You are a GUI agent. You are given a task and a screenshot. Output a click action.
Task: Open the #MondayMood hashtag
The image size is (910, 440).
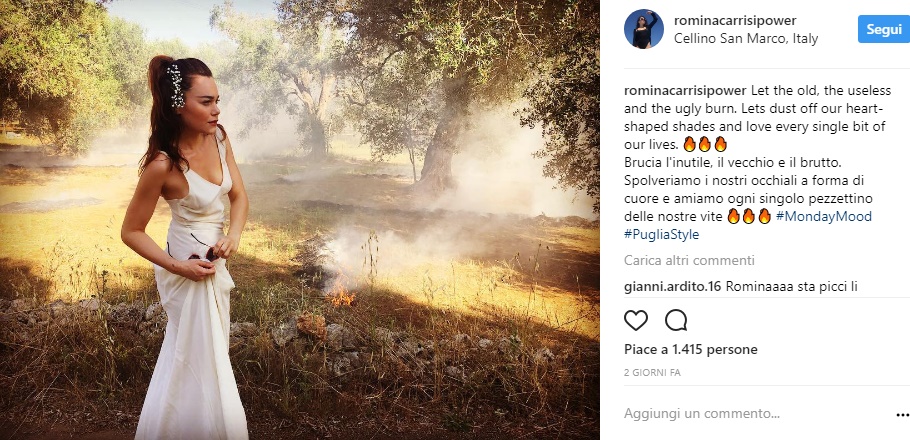click(x=824, y=216)
